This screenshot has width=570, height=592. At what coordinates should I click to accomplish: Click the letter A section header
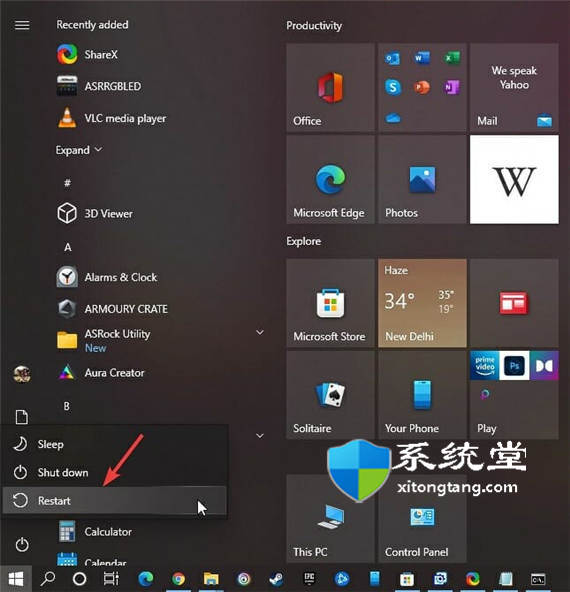(x=68, y=247)
